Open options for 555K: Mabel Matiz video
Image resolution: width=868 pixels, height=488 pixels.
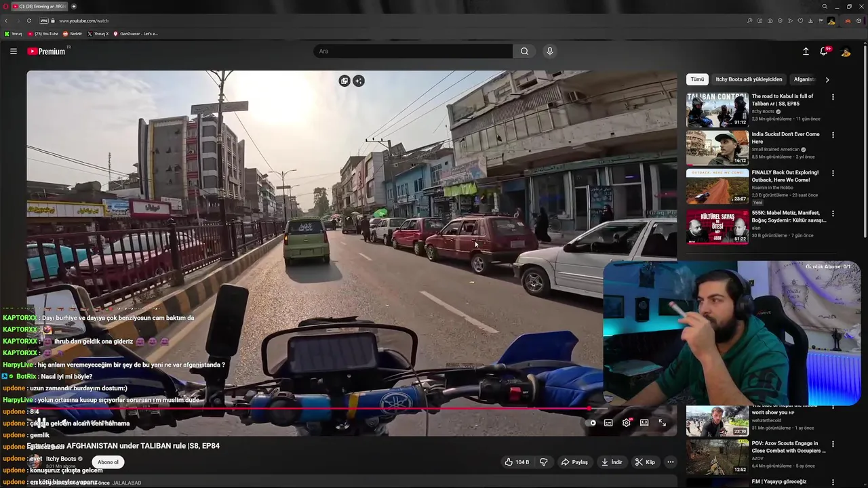pyautogui.click(x=833, y=213)
